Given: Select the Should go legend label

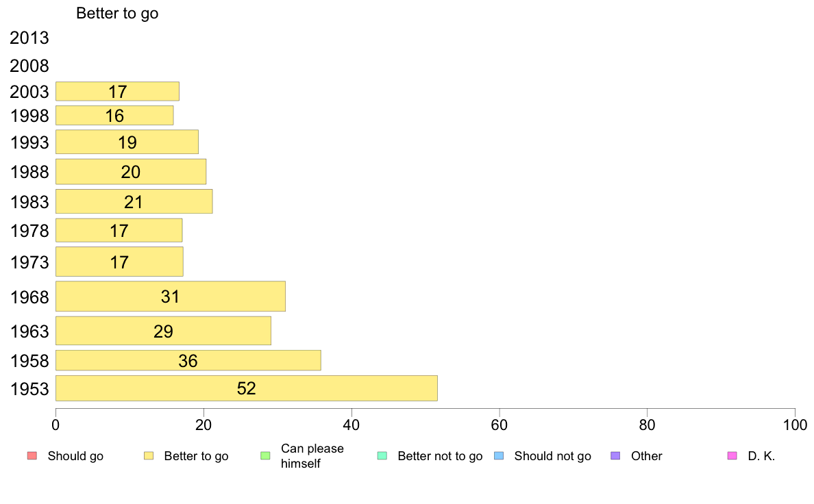Looking at the screenshot, I should coord(75,456).
